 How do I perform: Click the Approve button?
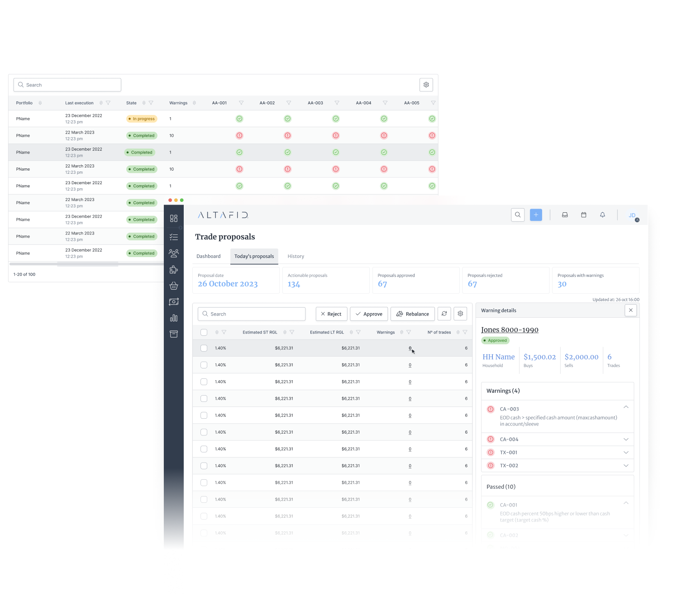369,314
